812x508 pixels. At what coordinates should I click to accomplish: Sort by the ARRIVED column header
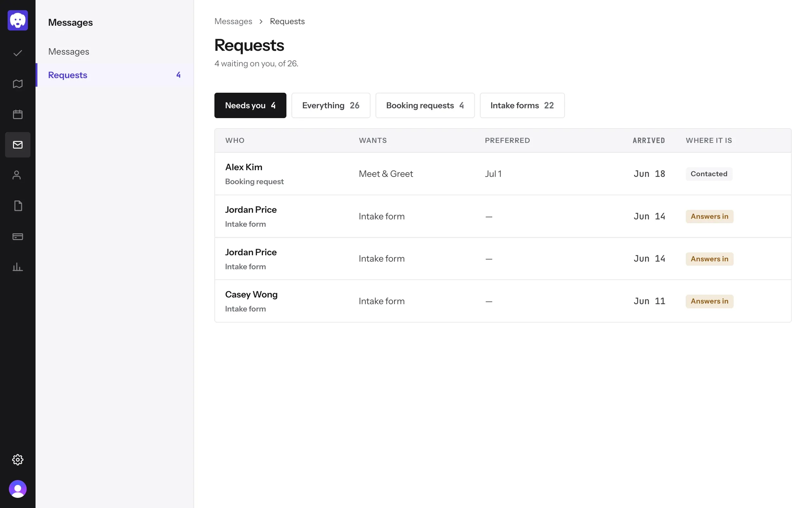click(649, 140)
